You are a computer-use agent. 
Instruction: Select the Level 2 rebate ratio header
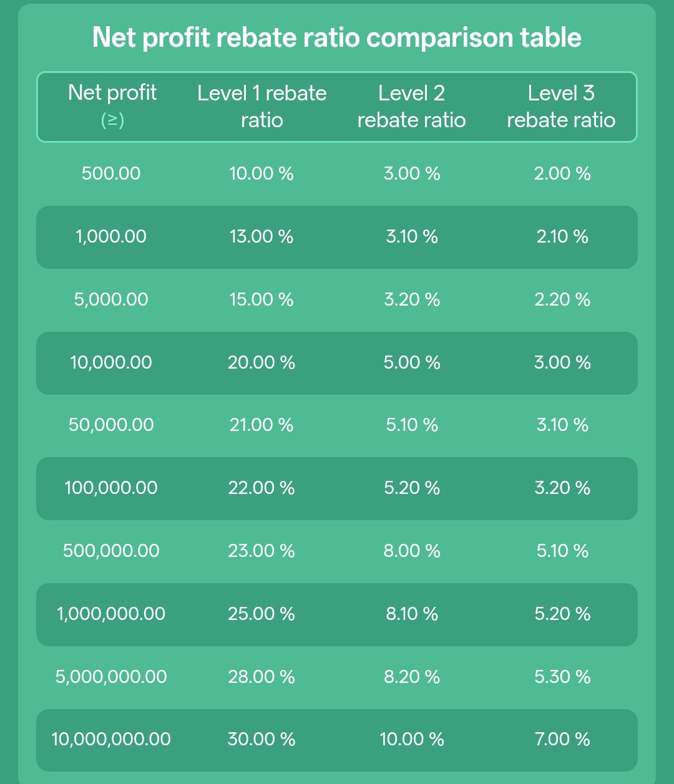pos(412,106)
